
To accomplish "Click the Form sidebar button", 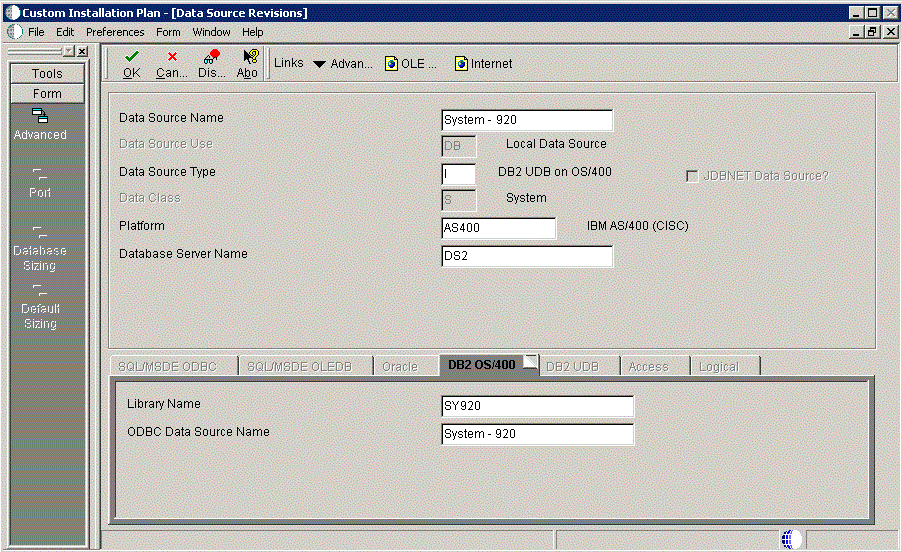I will pyautogui.click(x=47, y=94).
